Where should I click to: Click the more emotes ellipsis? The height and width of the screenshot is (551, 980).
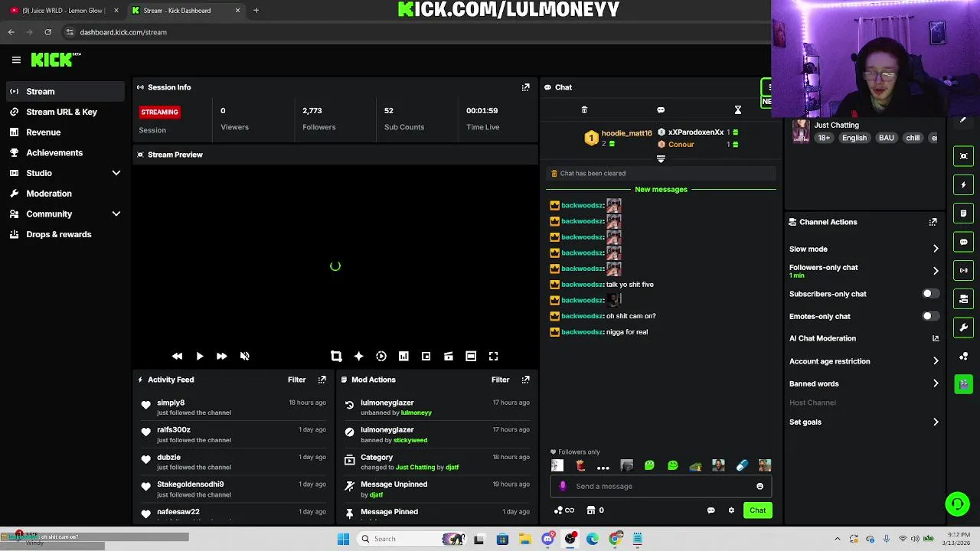(x=603, y=466)
